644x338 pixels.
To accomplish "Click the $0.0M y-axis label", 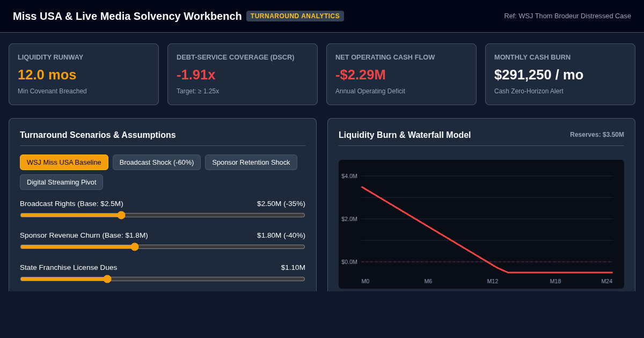I will click(349, 262).
